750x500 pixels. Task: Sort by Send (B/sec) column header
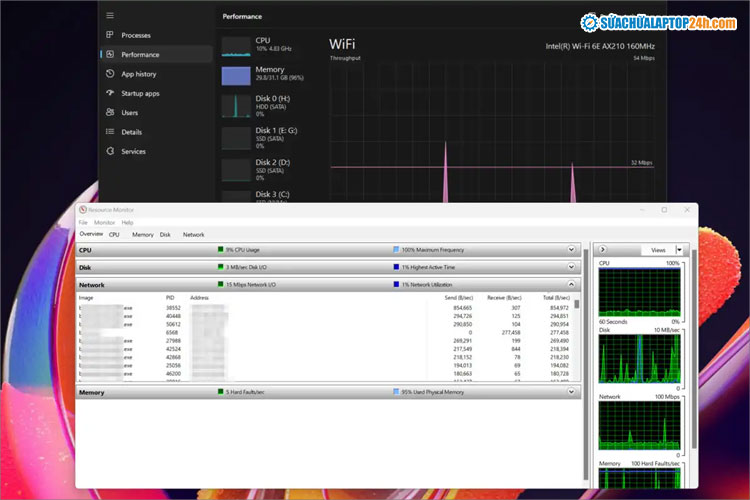point(459,297)
